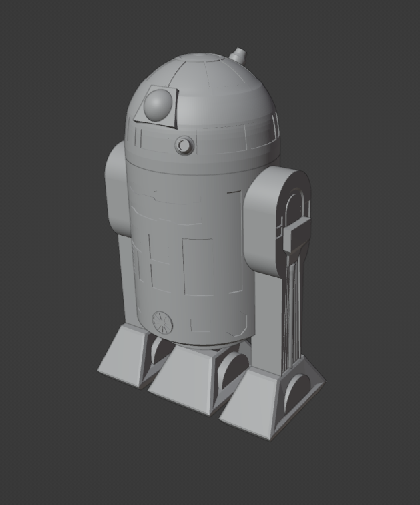Click the large spherical eye on the dome
The width and height of the screenshot is (420, 505).
[158, 104]
